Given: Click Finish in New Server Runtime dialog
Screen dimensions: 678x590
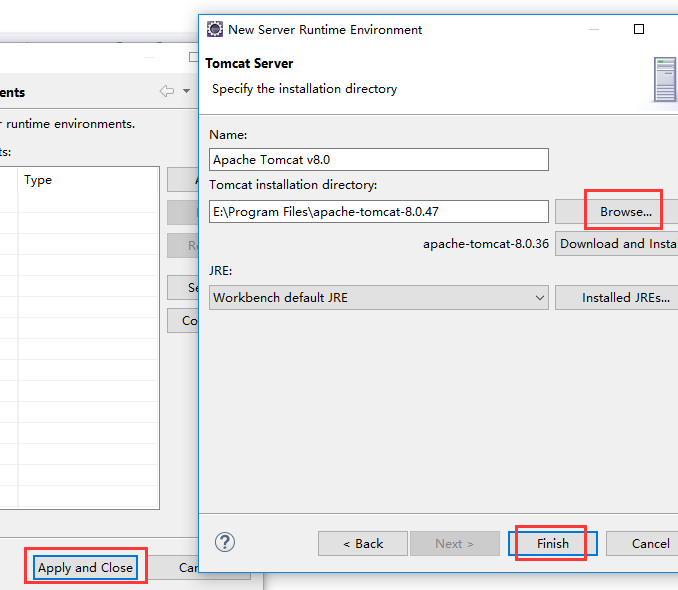Looking at the screenshot, I should pos(553,543).
